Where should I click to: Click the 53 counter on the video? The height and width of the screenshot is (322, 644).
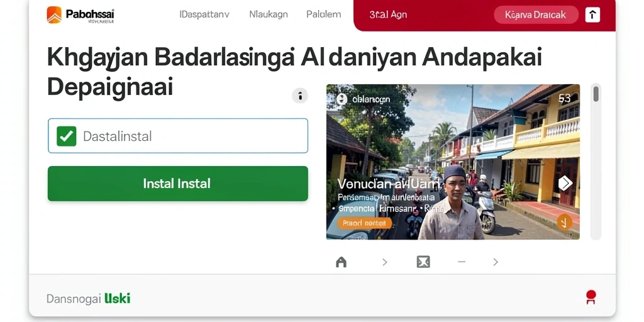pyautogui.click(x=565, y=99)
